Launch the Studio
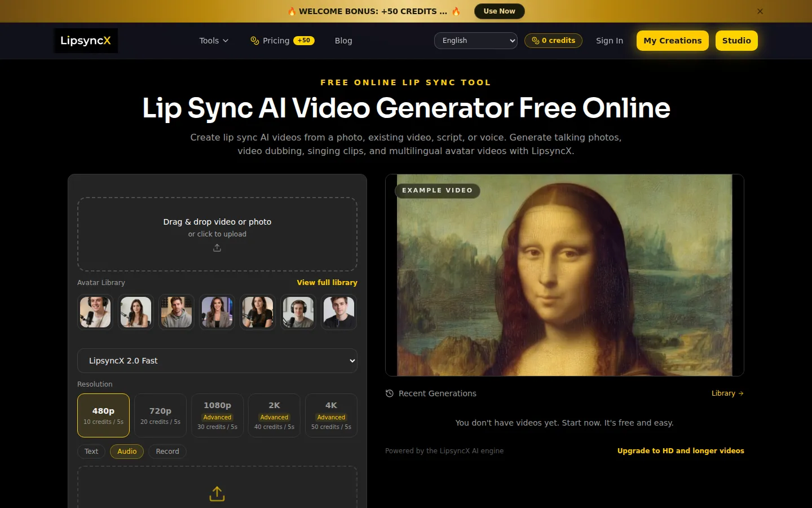The width and height of the screenshot is (812, 508). point(736,41)
